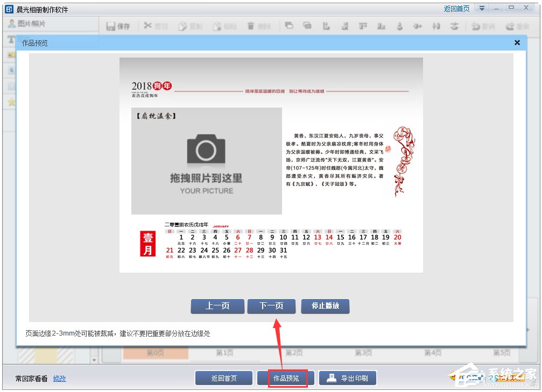This screenshot has width=542, height=392.
Task: Close the 作品预览 preview dialog
Action: click(516, 42)
